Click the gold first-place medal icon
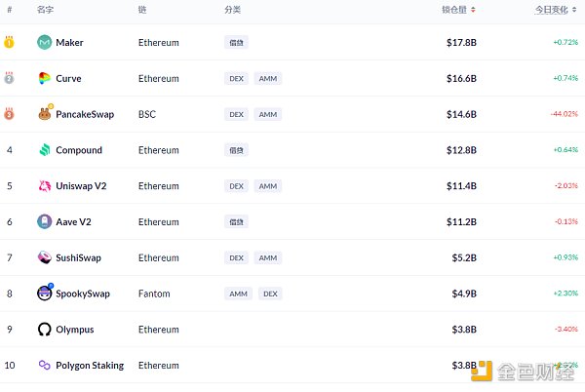The image size is (585, 392). click(x=9, y=42)
